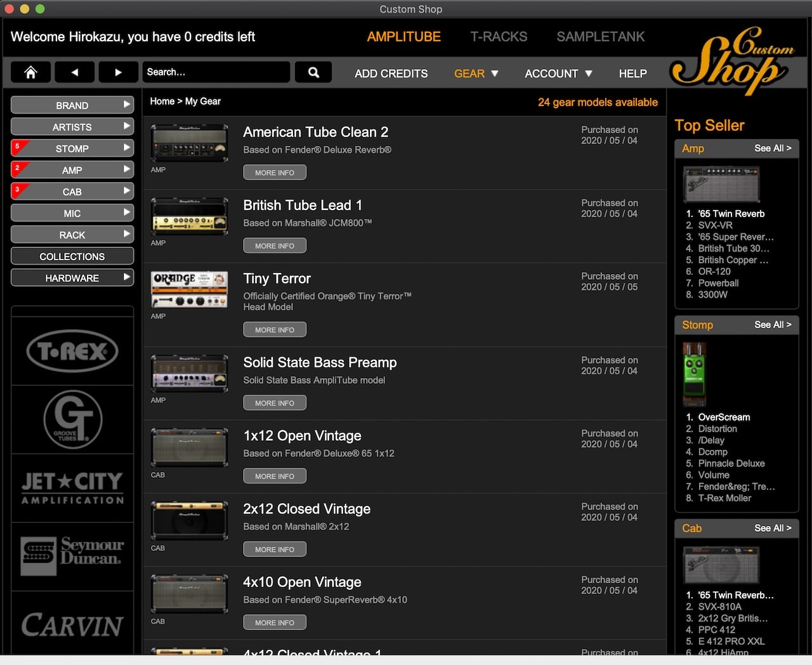Expand the AMP category
Image resolution: width=812 pixels, height=665 pixels.
coord(72,170)
